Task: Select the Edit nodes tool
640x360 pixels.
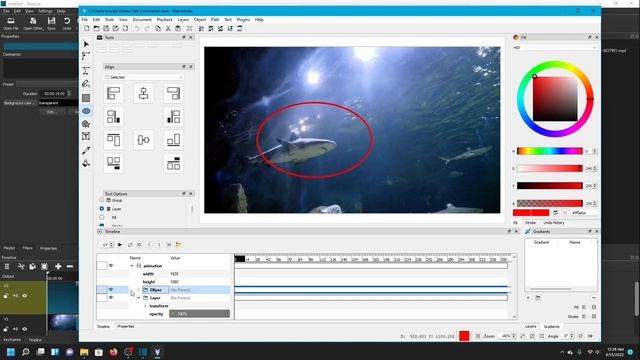Action: click(86, 56)
